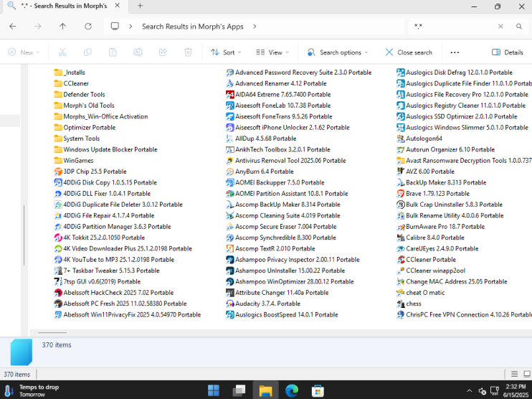Click the Copy icon in toolbar
Viewport: 532px width, 399px height.
87,52
